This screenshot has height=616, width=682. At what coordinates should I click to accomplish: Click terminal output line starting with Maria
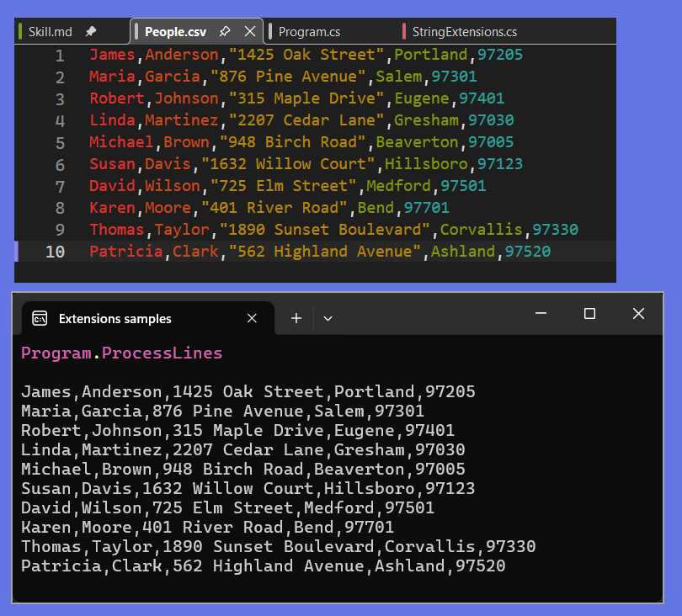(222, 412)
